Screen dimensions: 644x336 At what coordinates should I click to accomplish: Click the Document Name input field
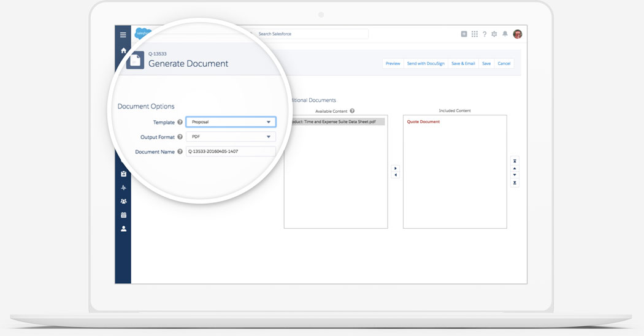[x=231, y=151]
